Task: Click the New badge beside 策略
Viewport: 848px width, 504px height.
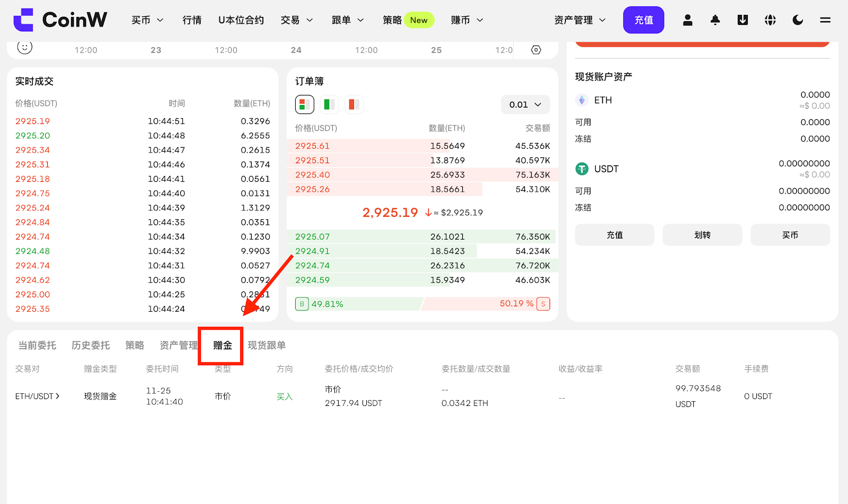Action: [419, 20]
